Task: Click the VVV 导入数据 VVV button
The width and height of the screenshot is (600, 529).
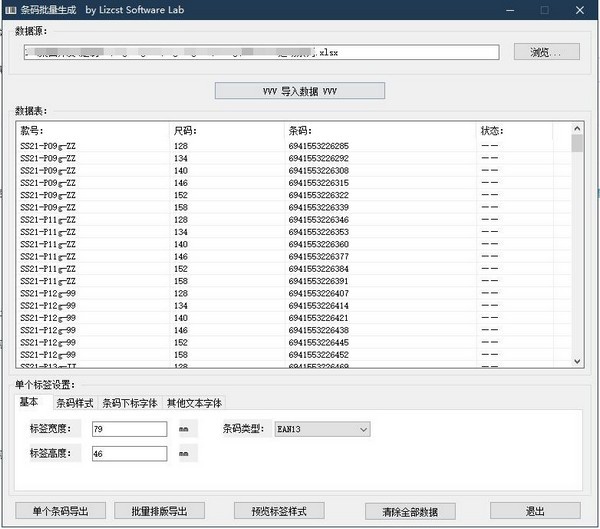Action: coord(299,91)
